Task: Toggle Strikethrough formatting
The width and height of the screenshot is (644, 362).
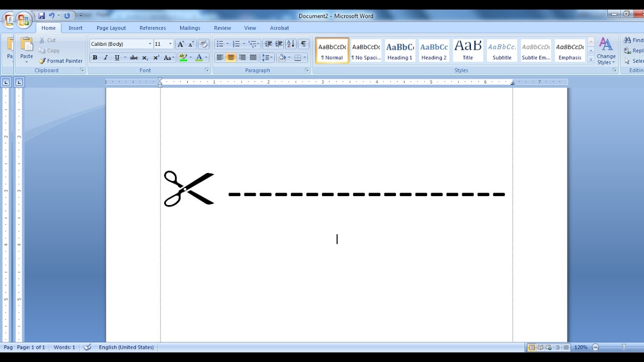Action: pos(134,58)
